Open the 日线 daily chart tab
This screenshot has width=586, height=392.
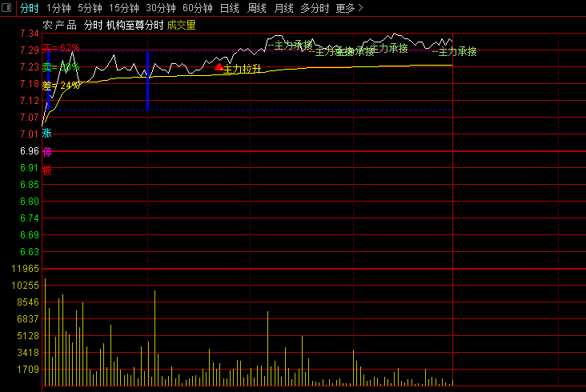[x=230, y=8]
